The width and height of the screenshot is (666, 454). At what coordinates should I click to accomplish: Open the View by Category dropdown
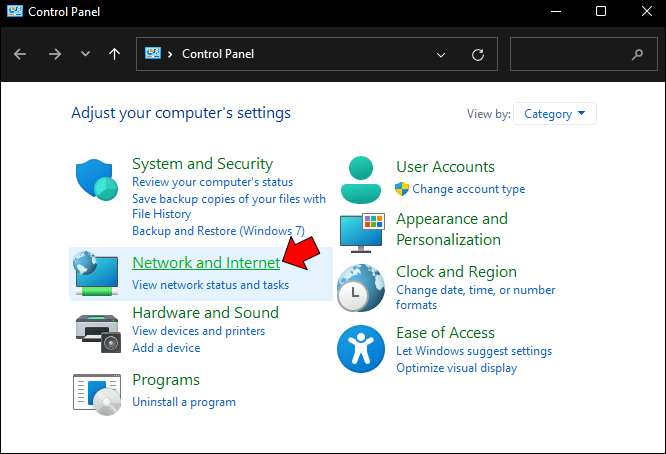pyautogui.click(x=555, y=114)
